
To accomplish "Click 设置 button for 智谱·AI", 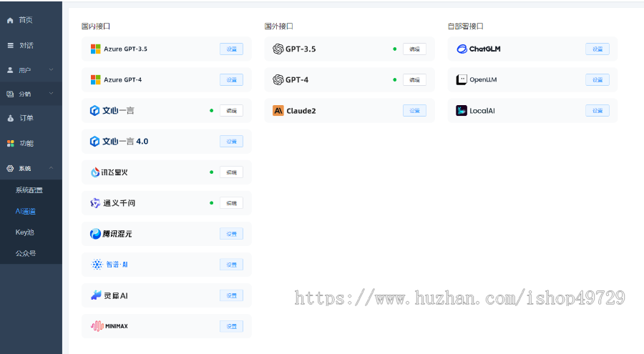I will pos(231,265).
